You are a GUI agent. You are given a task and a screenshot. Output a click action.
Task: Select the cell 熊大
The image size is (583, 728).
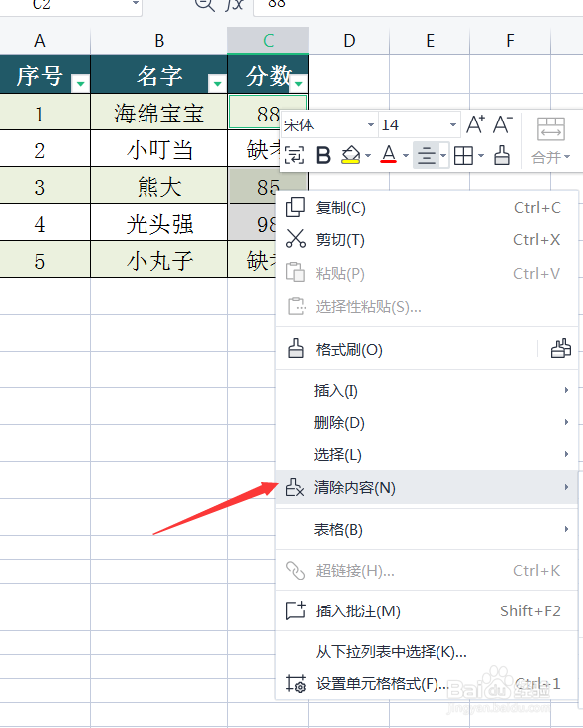tap(159, 185)
